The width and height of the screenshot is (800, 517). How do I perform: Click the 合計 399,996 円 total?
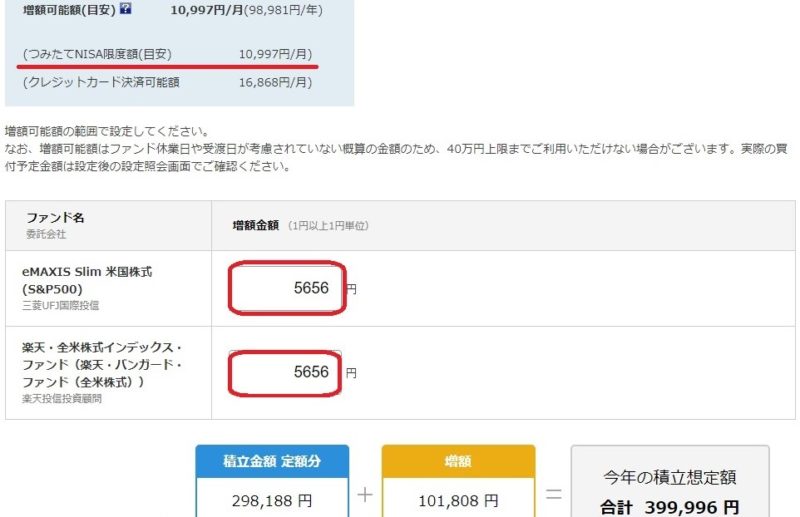click(669, 507)
